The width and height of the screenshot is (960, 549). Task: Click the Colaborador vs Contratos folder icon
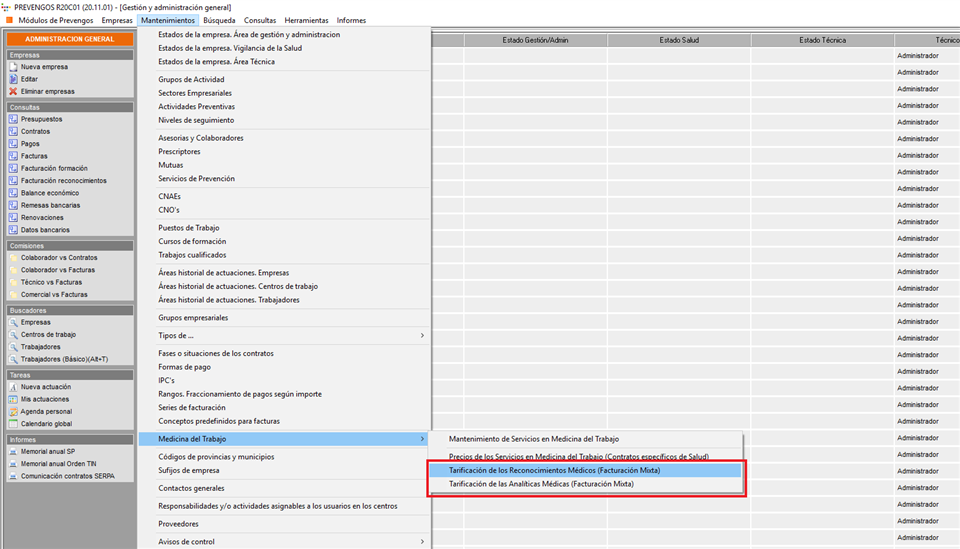[x=13, y=258]
